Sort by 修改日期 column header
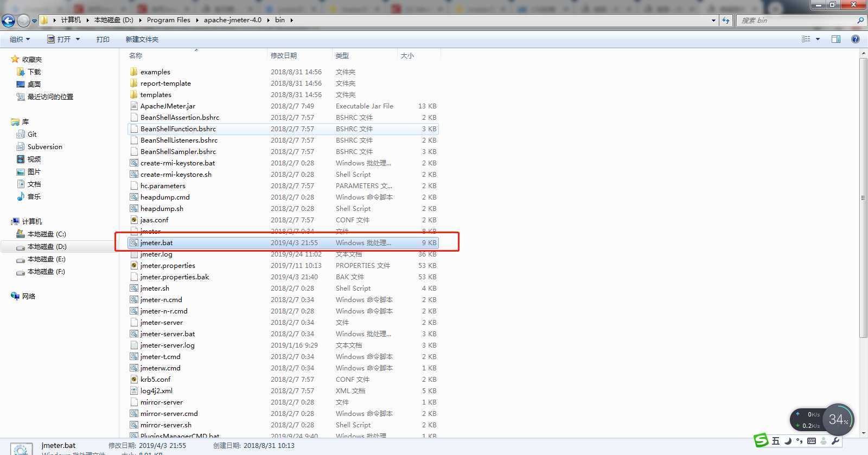The height and width of the screenshot is (455, 868). point(284,55)
